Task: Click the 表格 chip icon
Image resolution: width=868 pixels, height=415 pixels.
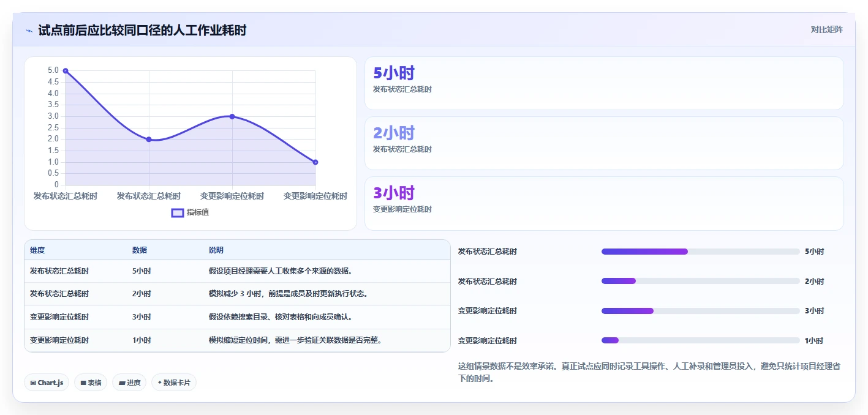Action: coord(83,383)
